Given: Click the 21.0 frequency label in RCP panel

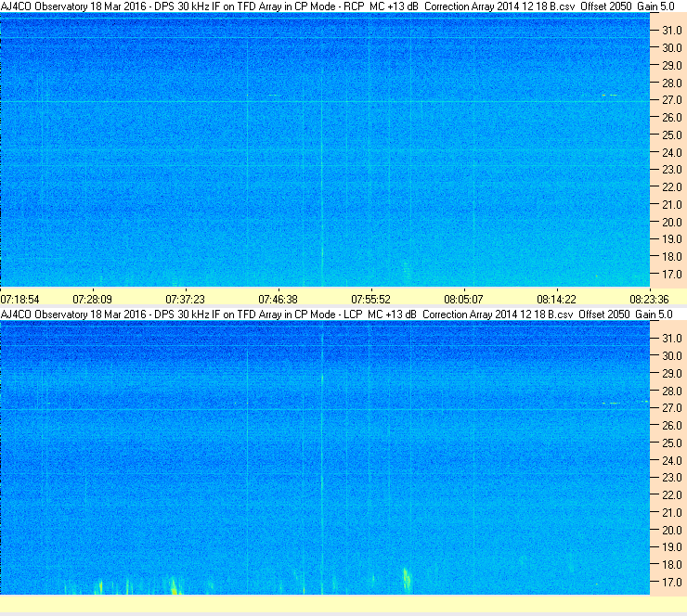Looking at the screenshot, I should (x=672, y=205).
